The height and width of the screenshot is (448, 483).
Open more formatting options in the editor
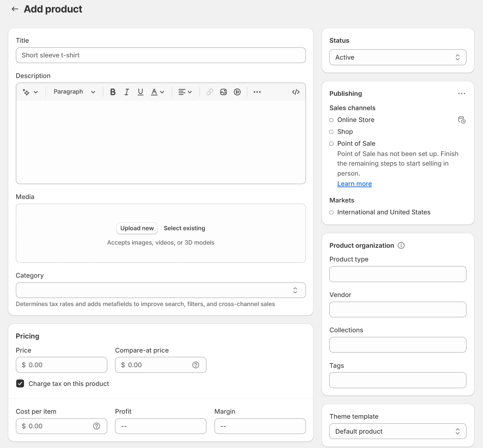257,92
